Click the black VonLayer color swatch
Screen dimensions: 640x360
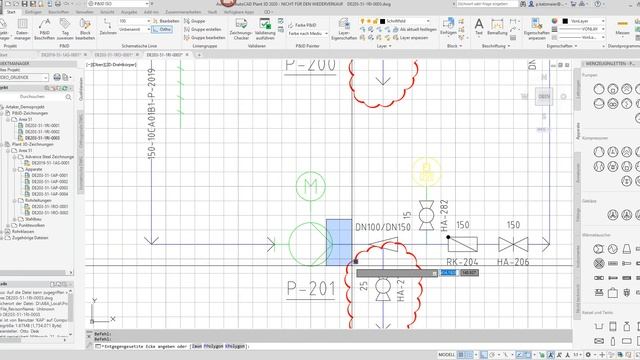565,21
